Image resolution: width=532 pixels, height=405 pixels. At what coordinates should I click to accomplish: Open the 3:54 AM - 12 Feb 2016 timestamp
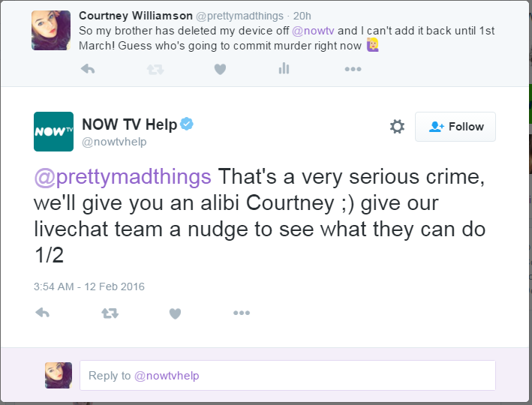click(89, 287)
